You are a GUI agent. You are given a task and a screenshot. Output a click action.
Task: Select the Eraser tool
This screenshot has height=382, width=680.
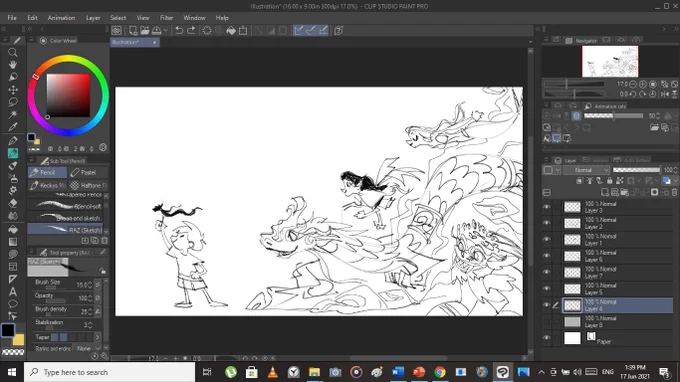click(13, 203)
